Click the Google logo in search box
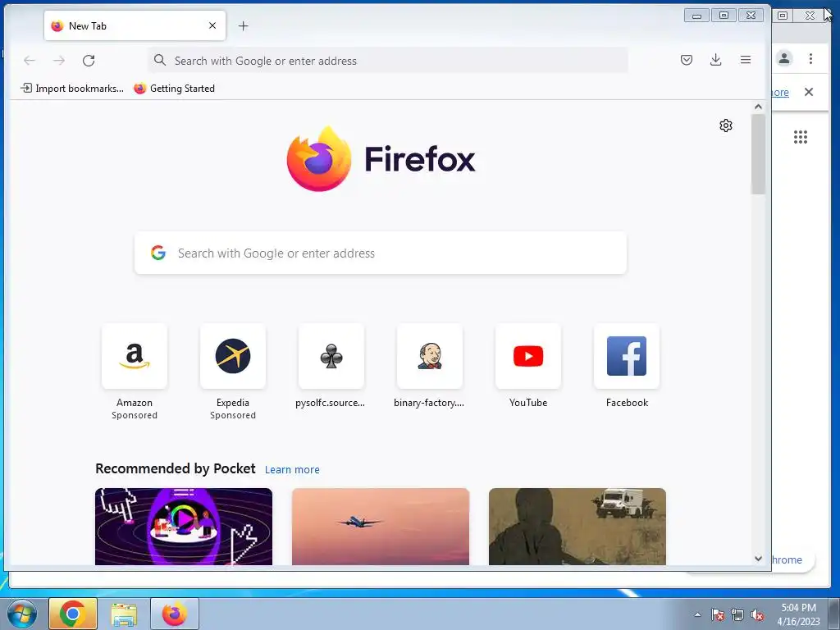 158,253
